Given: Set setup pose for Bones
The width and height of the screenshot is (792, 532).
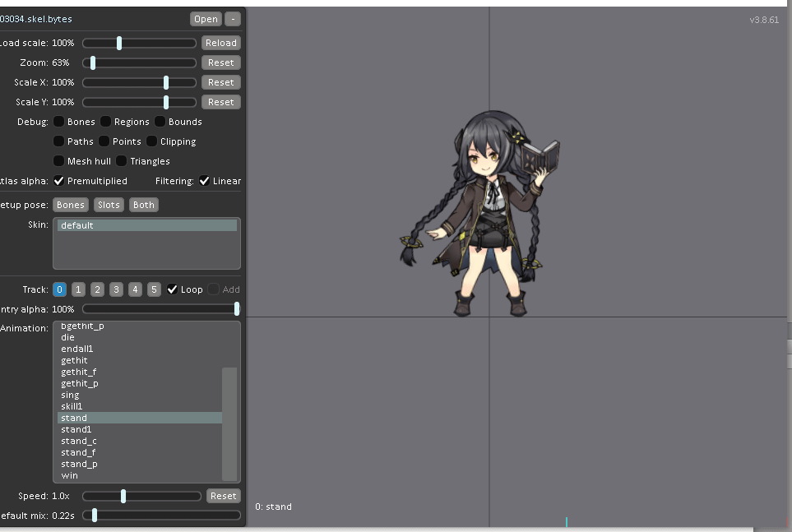Looking at the screenshot, I should pyautogui.click(x=71, y=205).
